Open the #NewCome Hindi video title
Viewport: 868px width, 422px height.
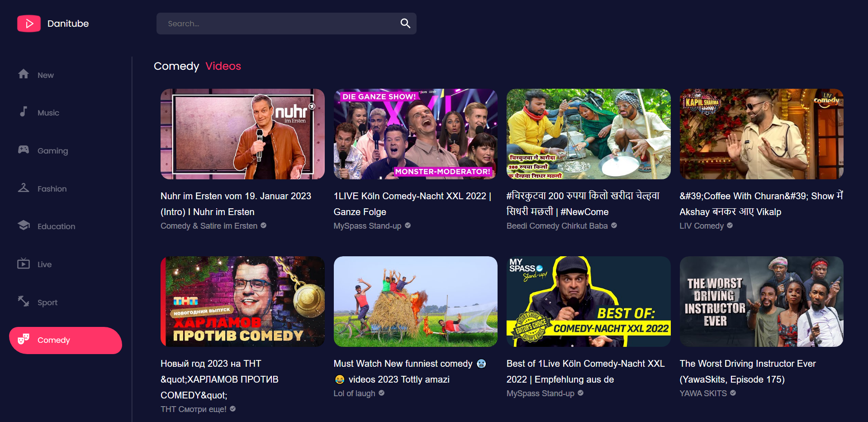click(583, 204)
